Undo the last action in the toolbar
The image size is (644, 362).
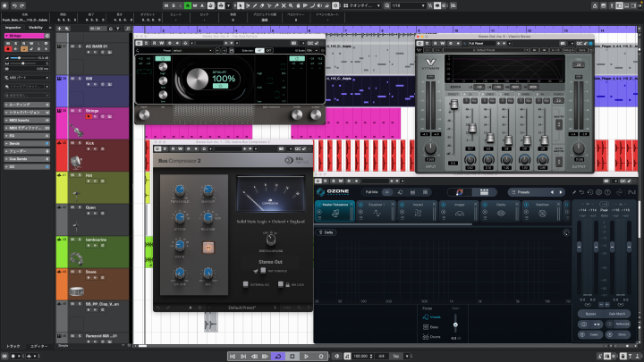click(x=14, y=5)
